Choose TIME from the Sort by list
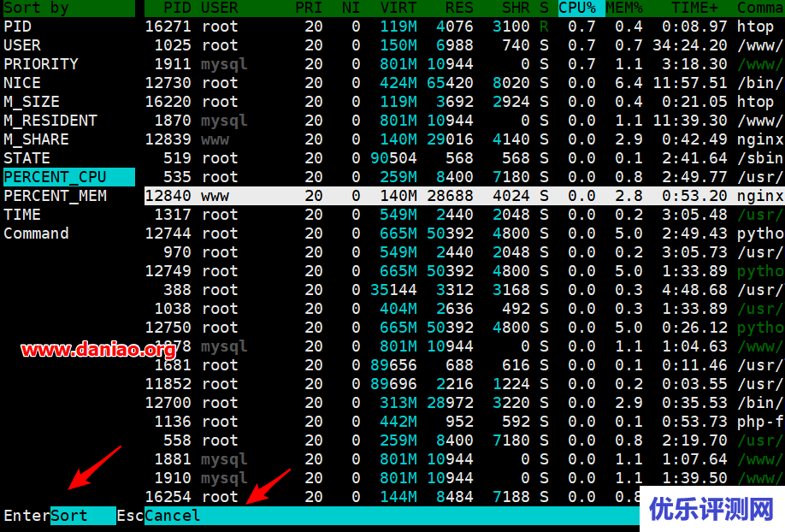This screenshot has width=785, height=532. 22,215
